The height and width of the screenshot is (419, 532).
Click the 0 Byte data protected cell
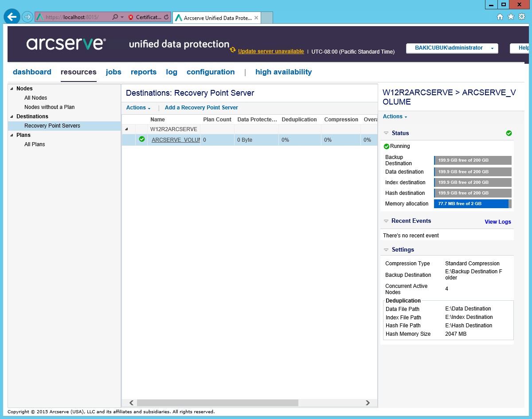(x=245, y=140)
